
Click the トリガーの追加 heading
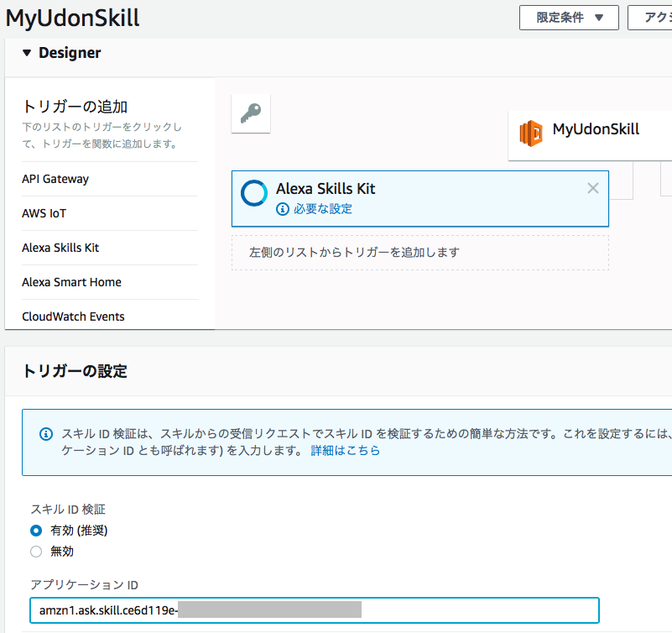[x=75, y=107]
